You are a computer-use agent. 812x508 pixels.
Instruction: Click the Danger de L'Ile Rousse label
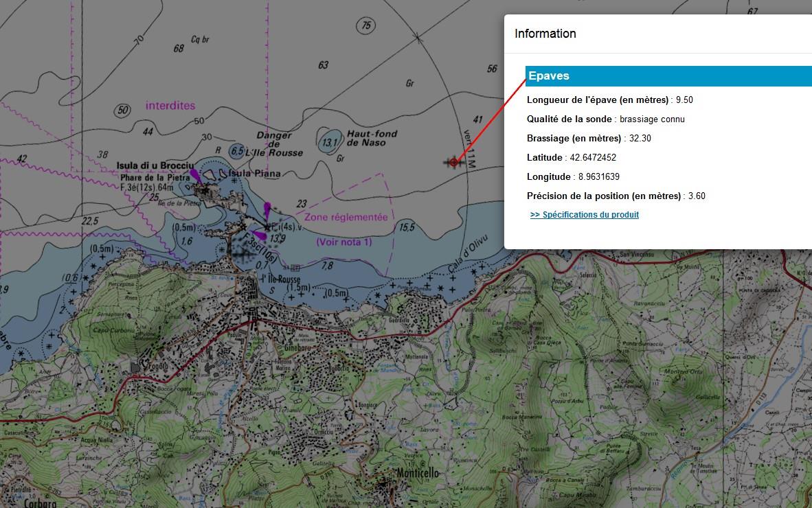point(274,143)
